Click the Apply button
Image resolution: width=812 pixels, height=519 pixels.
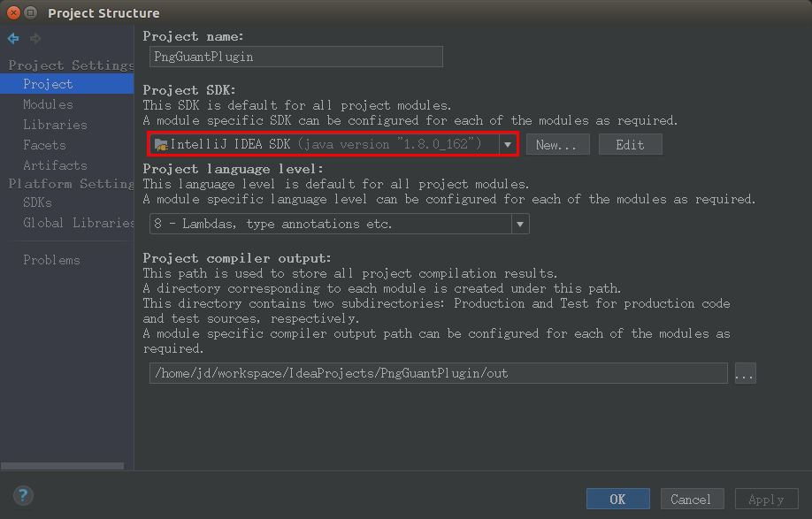(x=766, y=499)
